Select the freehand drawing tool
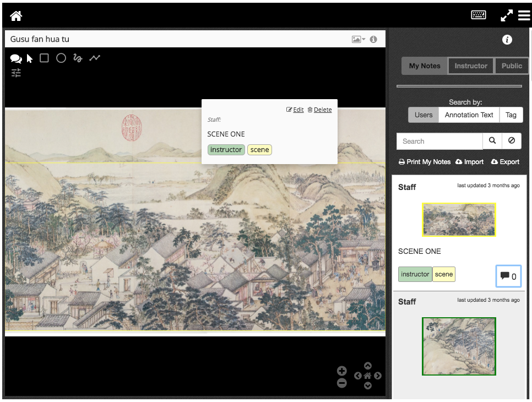The image size is (532, 402). click(x=78, y=58)
